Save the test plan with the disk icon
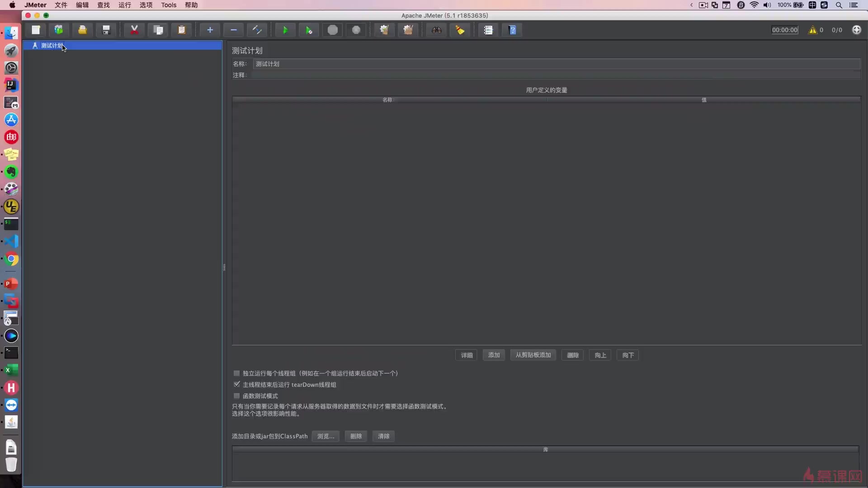This screenshot has height=488, width=868. pyautogui.click(x=106, y=30)
